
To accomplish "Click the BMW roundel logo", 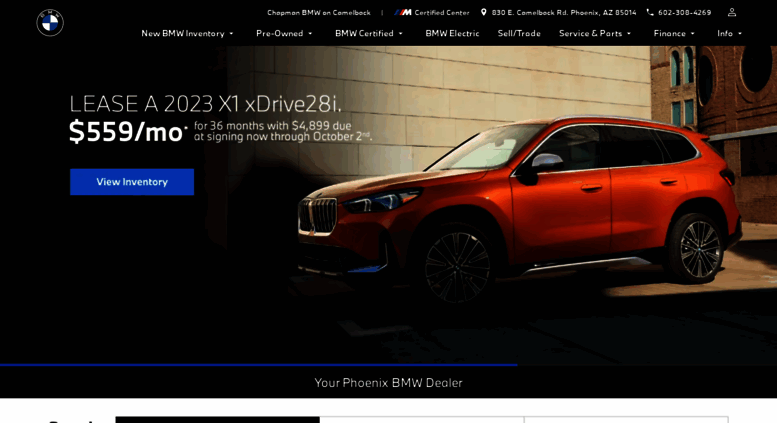I will [50, 23].
